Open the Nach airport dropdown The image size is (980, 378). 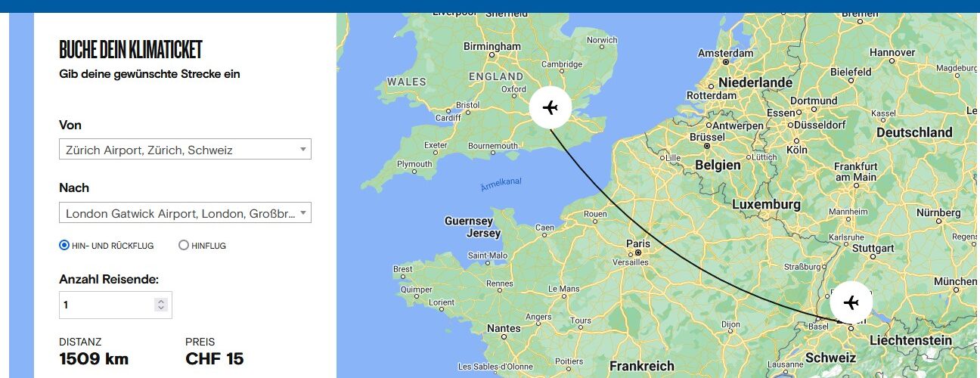pos(185,213)
